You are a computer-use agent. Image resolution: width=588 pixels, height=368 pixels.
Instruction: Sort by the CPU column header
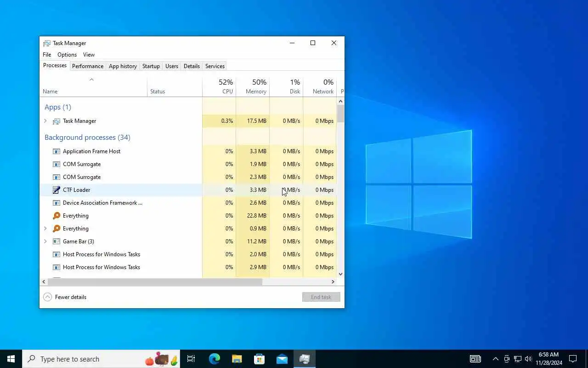(219, 86)
